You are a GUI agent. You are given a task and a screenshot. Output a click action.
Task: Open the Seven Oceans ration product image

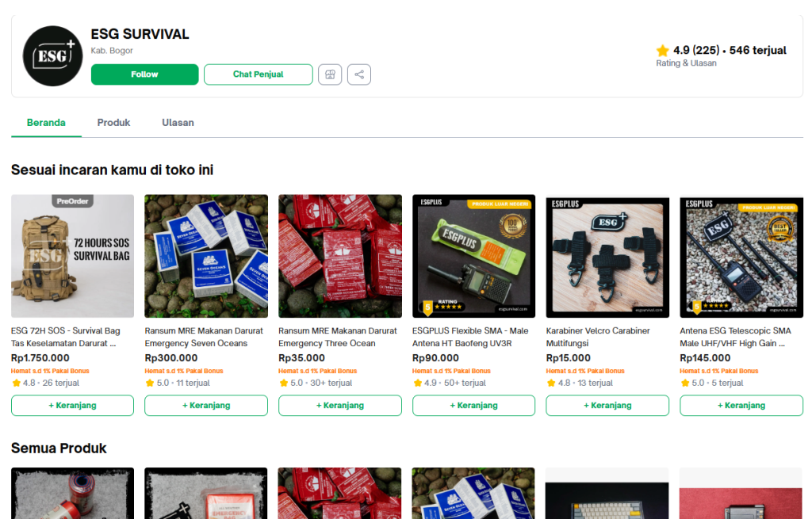click(206, 256)
